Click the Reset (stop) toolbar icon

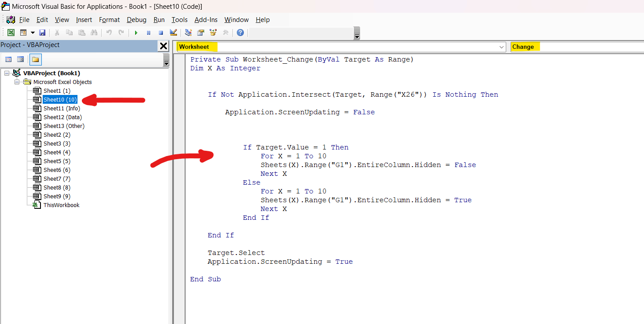(161, 33)
